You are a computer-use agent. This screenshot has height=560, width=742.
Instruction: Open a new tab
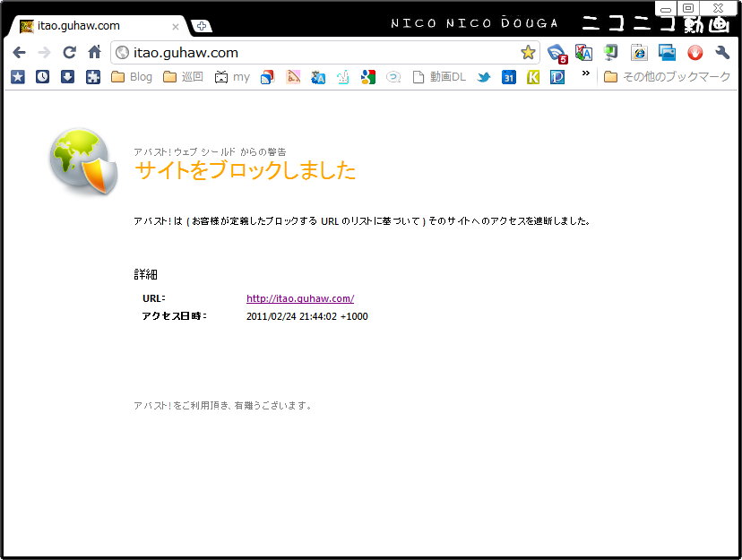[201, 26]
